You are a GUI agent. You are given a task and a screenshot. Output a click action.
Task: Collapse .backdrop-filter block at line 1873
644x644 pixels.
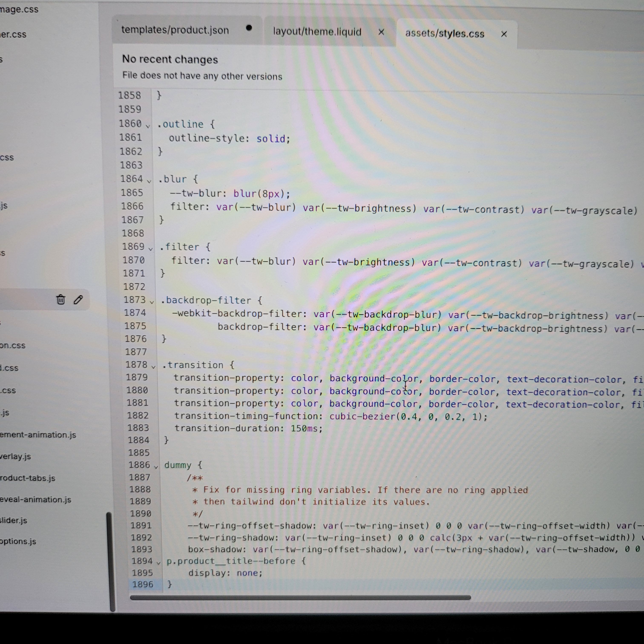click(152, 302)
